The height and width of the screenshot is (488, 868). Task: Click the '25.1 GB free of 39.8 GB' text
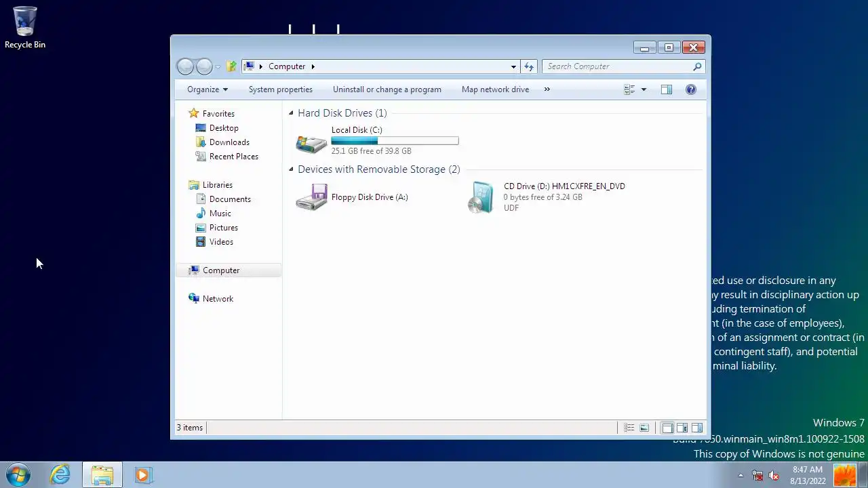pyautogui.click(x=371, y=151)
